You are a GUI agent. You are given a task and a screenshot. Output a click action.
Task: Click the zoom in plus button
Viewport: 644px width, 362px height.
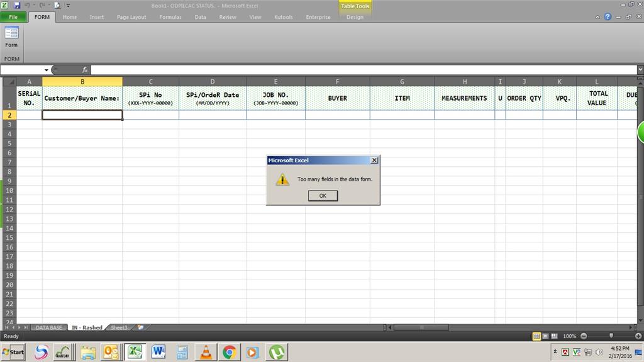(x=638, y=336)
